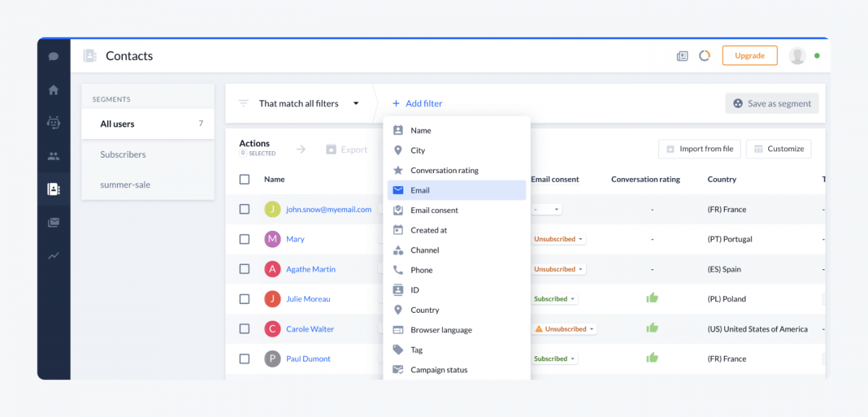Screen dimensions: 868x417
Task: Click Save as segment button
Action: point(772,104)
